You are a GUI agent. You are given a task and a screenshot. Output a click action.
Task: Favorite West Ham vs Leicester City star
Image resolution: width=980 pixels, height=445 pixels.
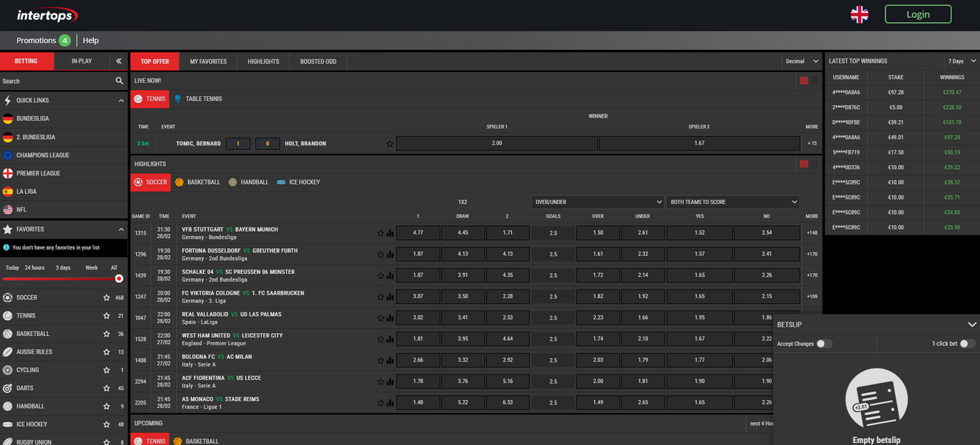[x=381, y=339]
